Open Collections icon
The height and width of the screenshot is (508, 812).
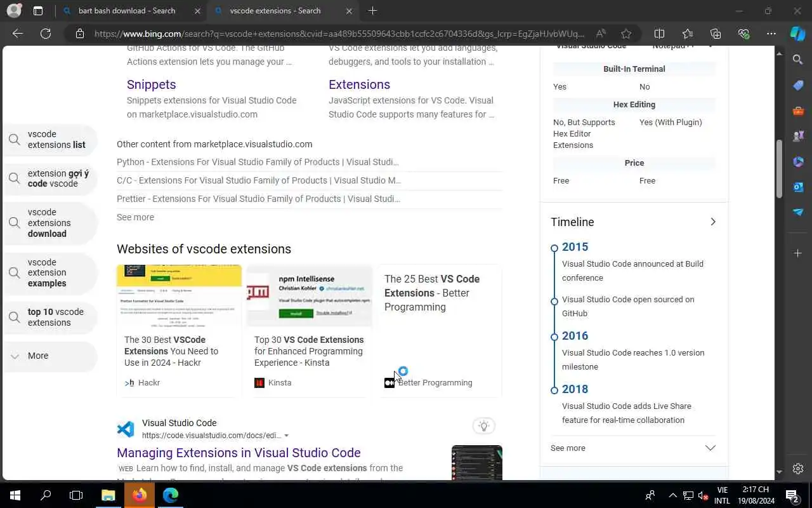(x=716, y=34)
